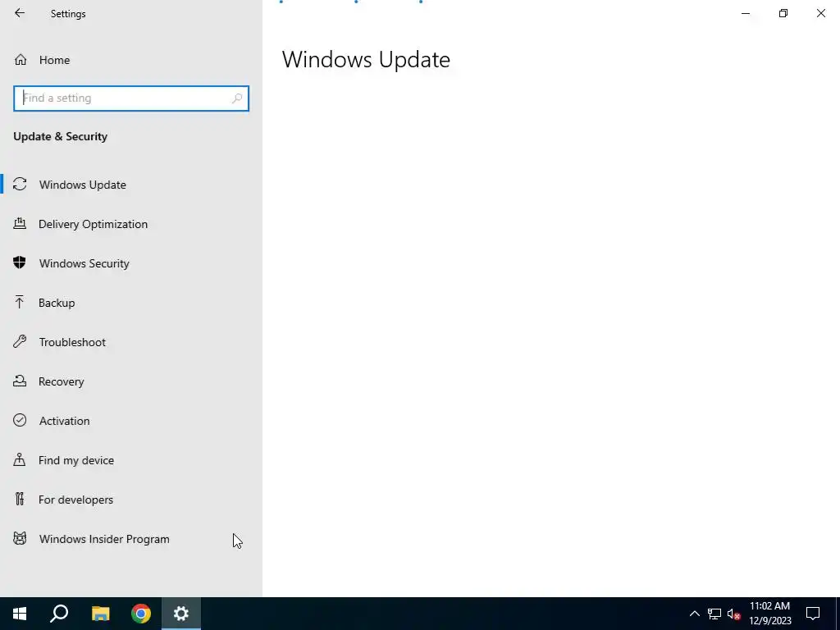Open the Windows Start menu
The image size is (840, 630).
tap(20, 614)
